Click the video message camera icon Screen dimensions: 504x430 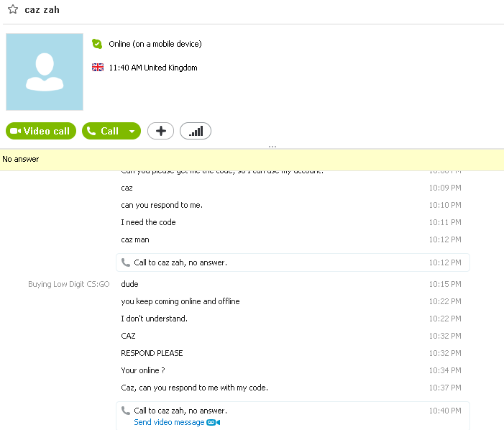pyautogui.click(x=214, y=422)
